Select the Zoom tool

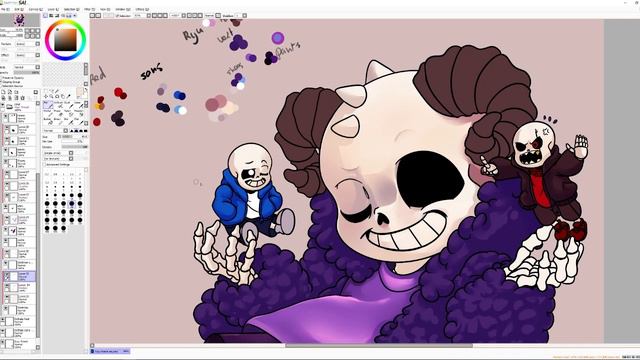[x=51, y=97]
